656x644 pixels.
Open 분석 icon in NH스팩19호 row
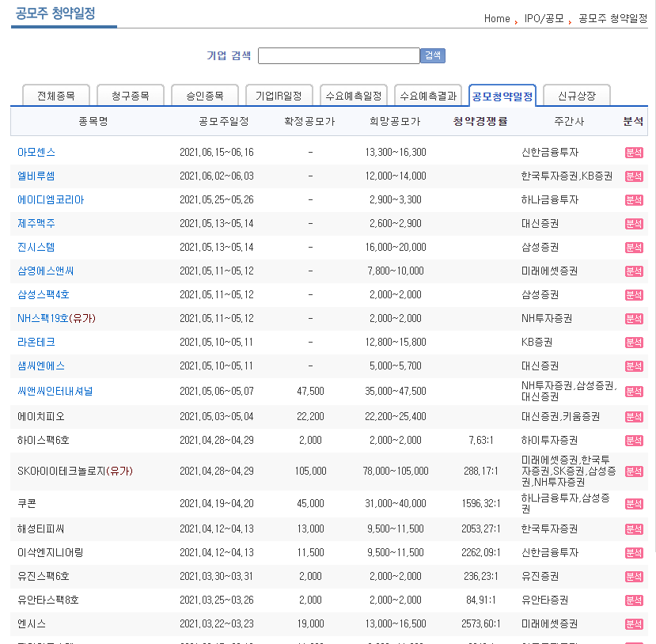[634, 319]
